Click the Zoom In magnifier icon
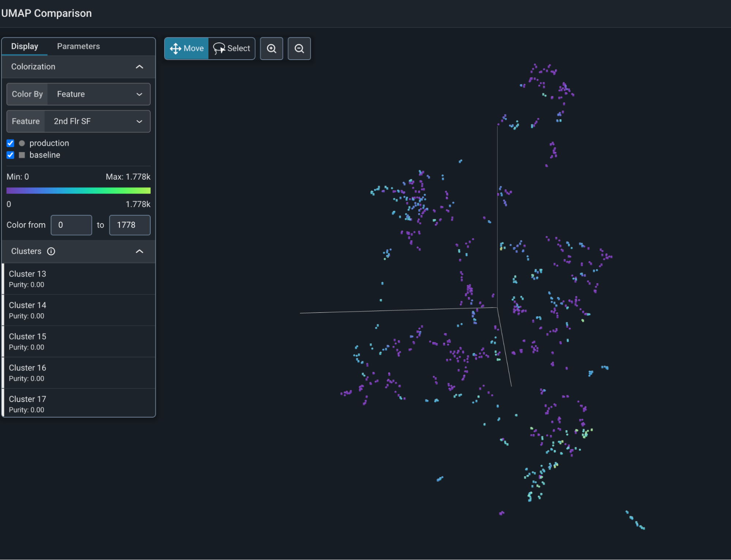The image size is (731, 560). (271, 48)
